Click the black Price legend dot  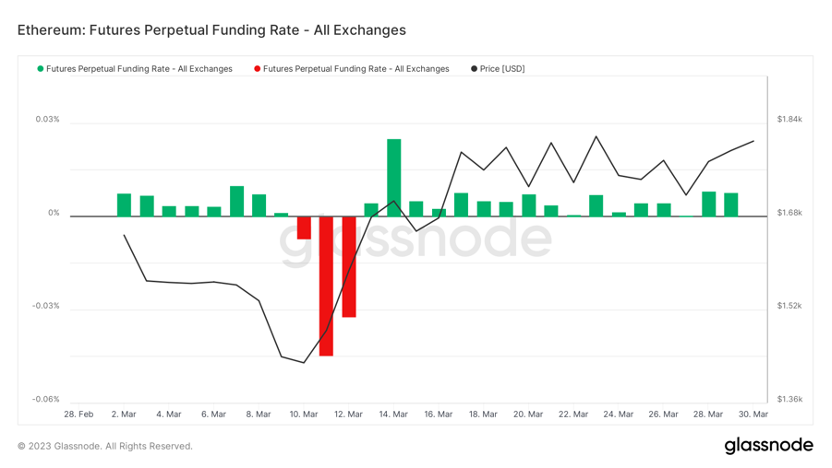coord(474,69)
